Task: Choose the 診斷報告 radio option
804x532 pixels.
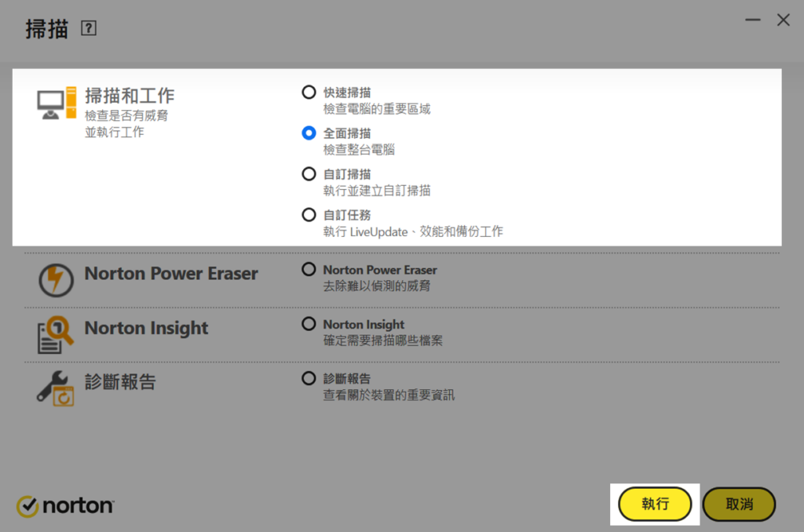Action: pyautogui.click(x=309, y=378)
